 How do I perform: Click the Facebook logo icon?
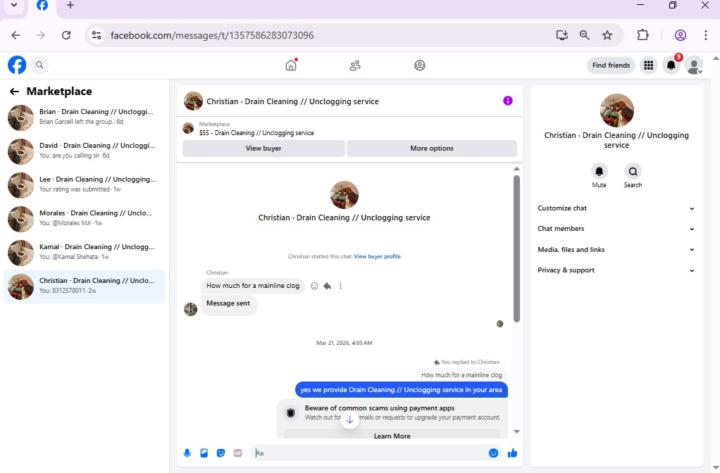point(17,65)
